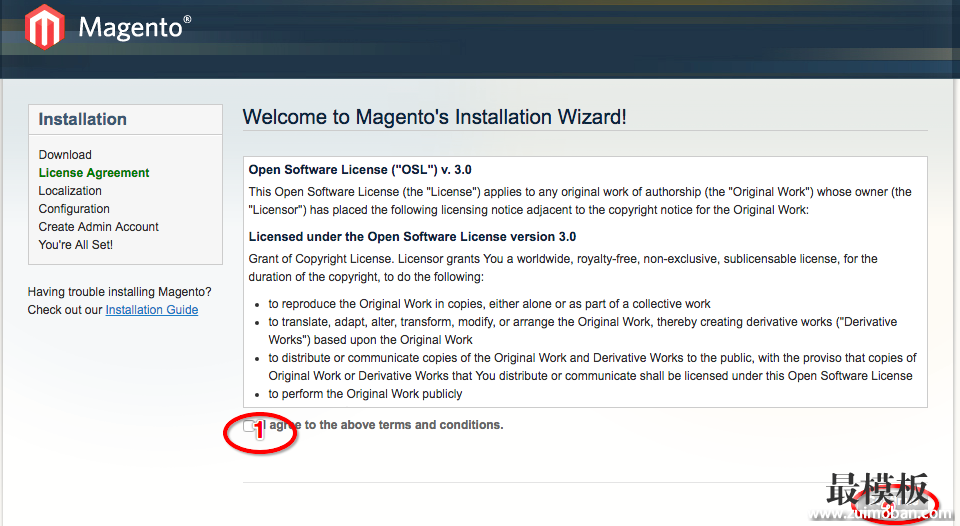The width and height of the screenshot is (960, 526).
Task: Open the Installation Guide link
Action: coord(152,310)
